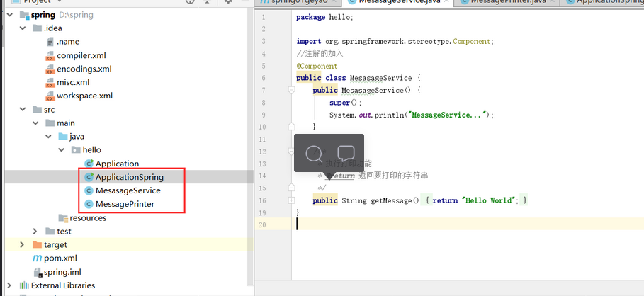Click 'package hello;' on line 1
This screenshot has width=644, height=296.
324,17
